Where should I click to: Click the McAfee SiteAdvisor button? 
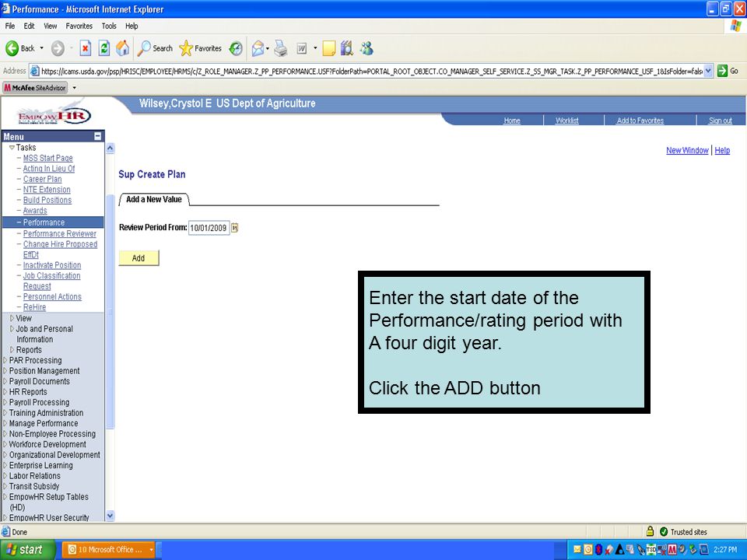pyautogui.click(x=35, y=88)
